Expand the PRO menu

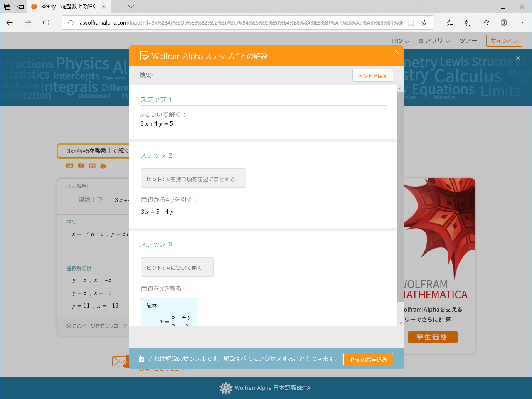point(400,41)
